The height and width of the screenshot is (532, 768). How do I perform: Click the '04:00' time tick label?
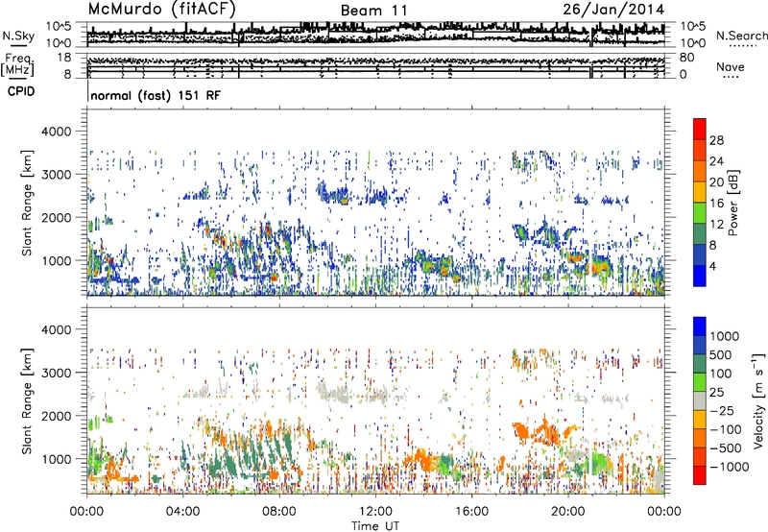click(182, 512)
